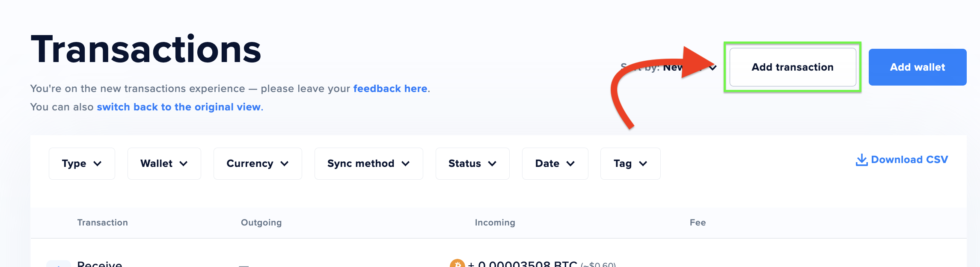Click the Date filter chevron icon
This screenshot has width=980, height=267.
coord(571,163)
